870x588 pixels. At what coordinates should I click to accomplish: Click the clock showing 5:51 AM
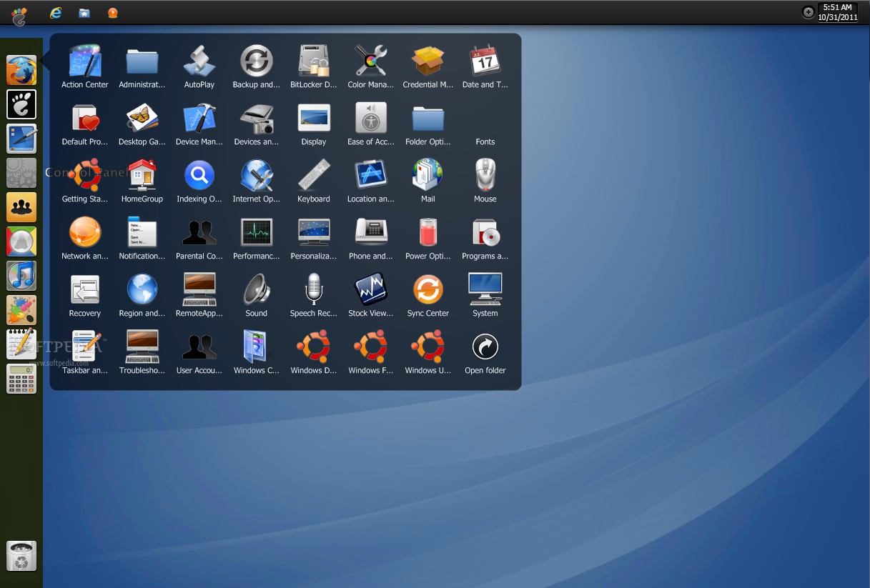tap(838, 12)
